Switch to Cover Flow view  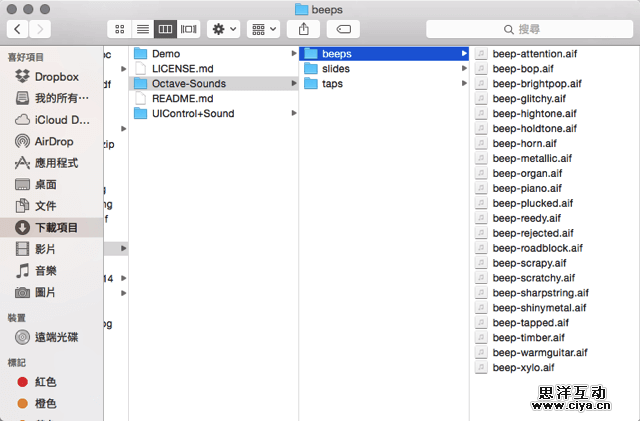point(188,29)
